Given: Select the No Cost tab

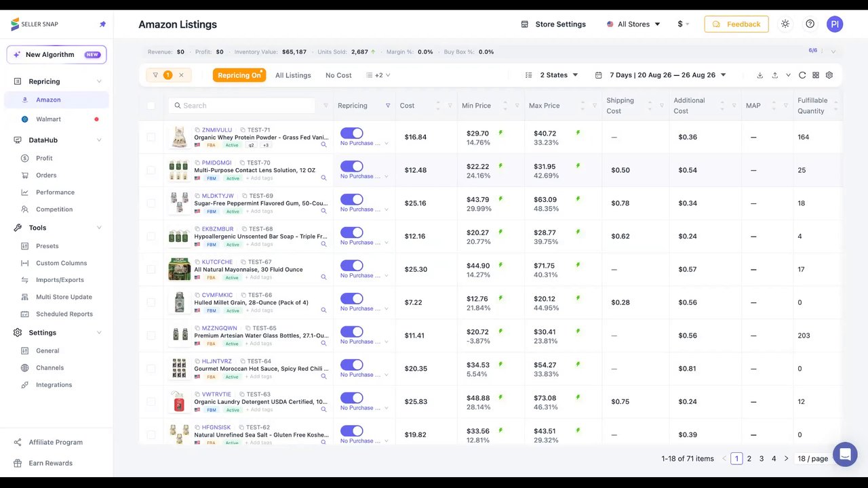Looking at the screenshot, I should (338, 75).
